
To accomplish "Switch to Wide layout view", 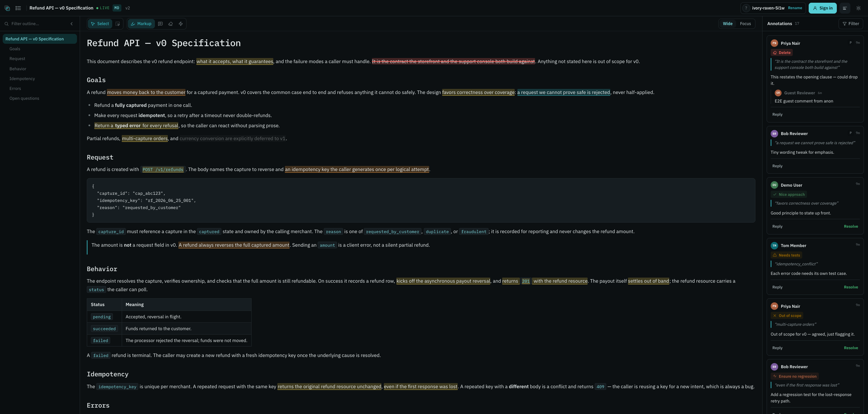I will click(x=728, y=24).
